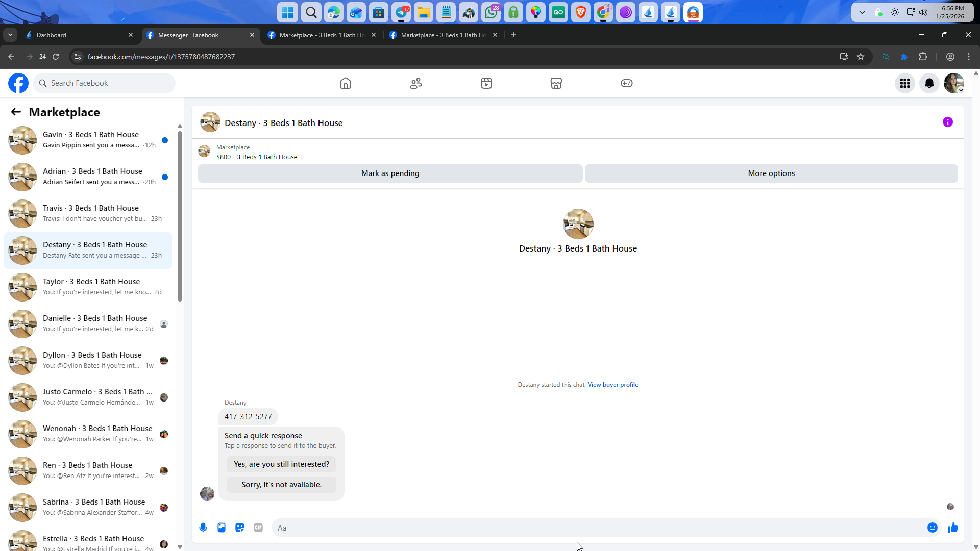Viewport: 980px width, 551px height.
Task: Bookmark this page with the star
Action: tap(861, 57)
